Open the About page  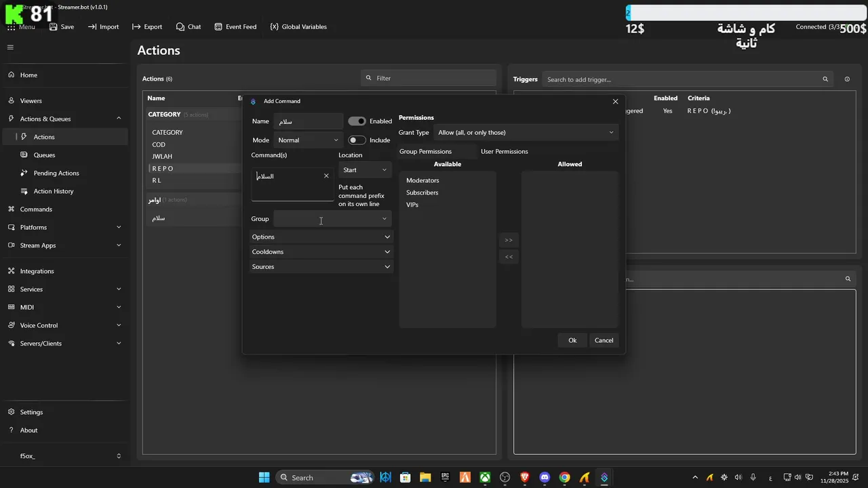click(64, 430)
